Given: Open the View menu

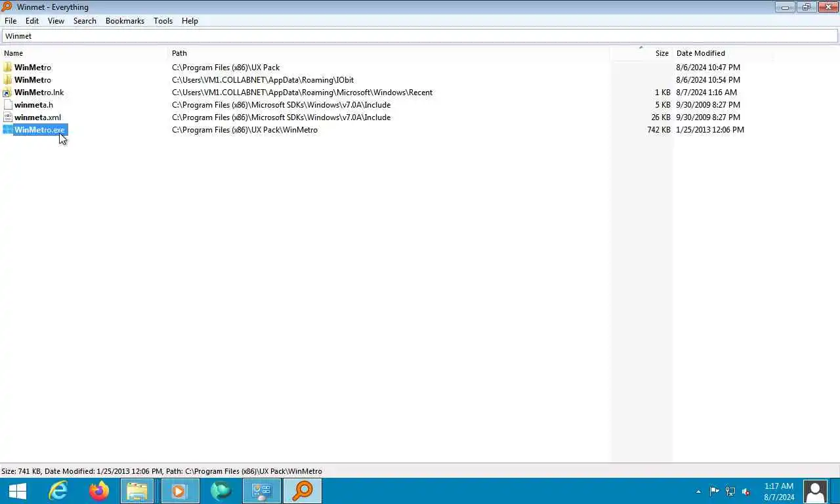Looking at the screenshot, I should (56, 21).
